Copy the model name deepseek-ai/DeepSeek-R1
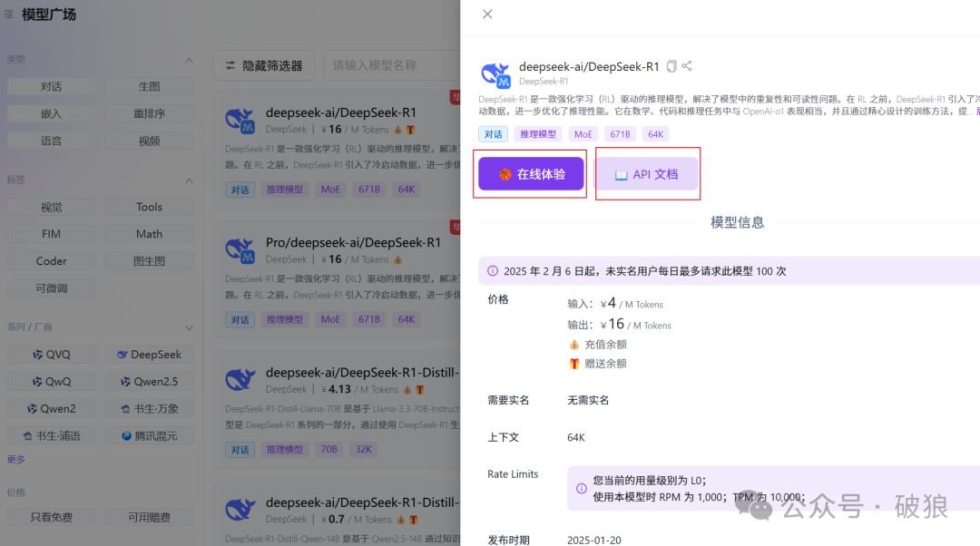The height and width of the screenshot is (546, 980). [671, 66]
